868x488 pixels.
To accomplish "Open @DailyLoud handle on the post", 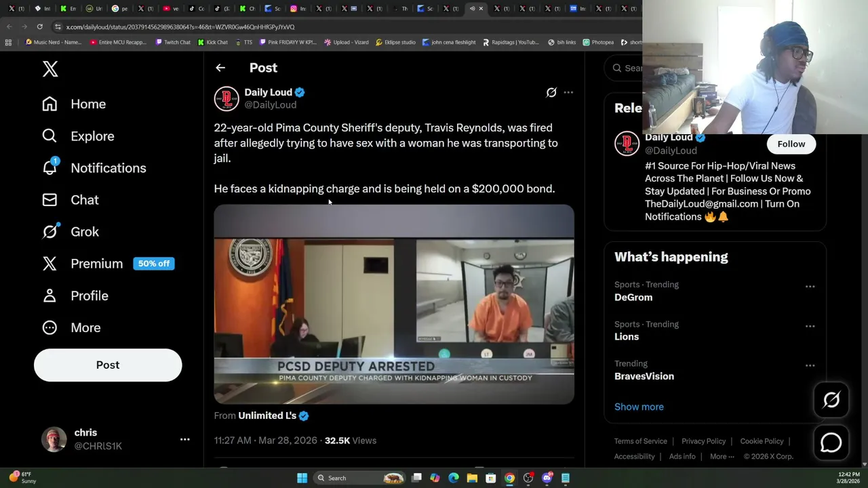I will tap(270, 105).
